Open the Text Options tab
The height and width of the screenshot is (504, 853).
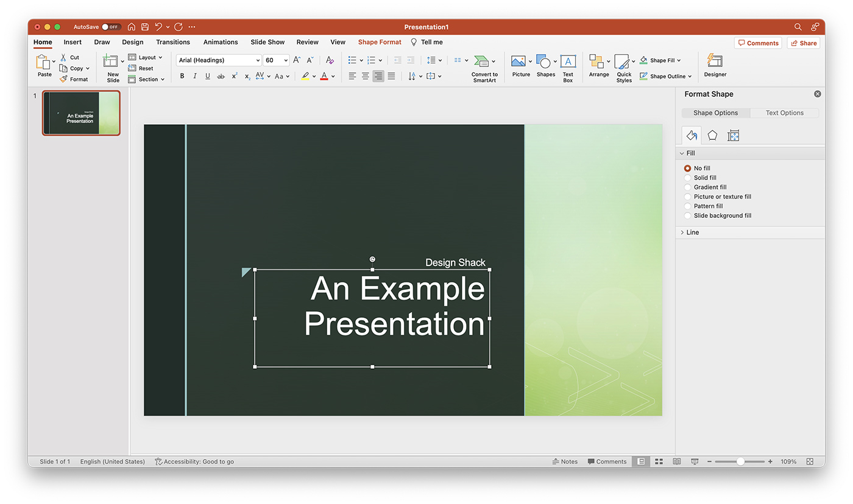[x=784, y=113]
